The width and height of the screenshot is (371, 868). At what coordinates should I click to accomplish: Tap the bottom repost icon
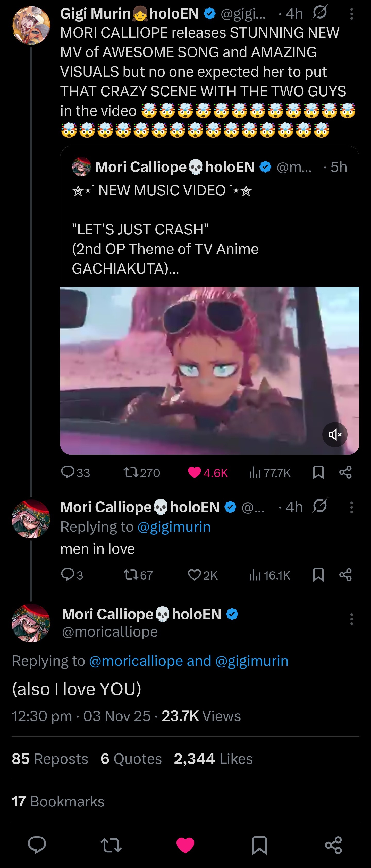pyautogui.click(x=111, y=845)
